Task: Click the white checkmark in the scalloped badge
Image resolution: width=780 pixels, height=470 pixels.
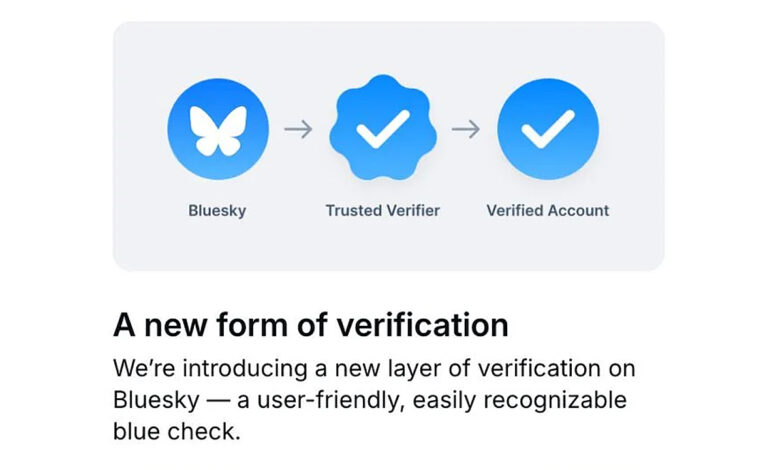Action: point(383,129)
